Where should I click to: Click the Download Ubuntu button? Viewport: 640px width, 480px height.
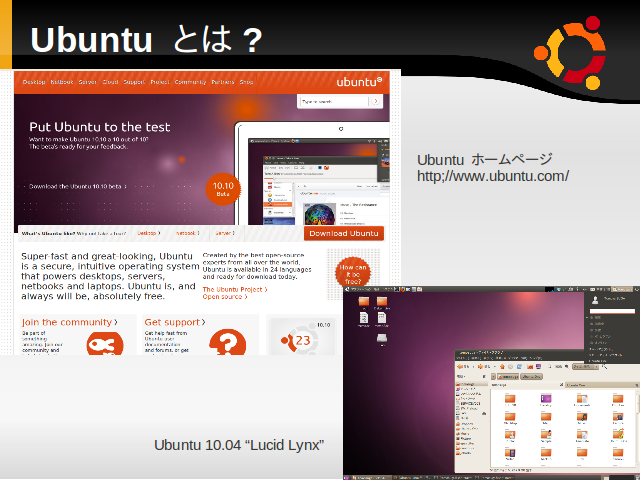pyautogui.click(x=344, y=233)
